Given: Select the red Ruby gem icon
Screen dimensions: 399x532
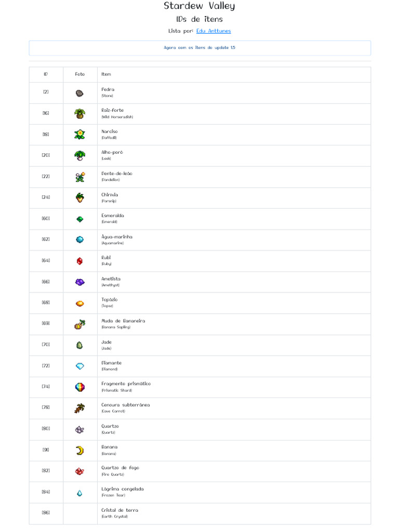Looking at the screenshot, I should [79, 261].
